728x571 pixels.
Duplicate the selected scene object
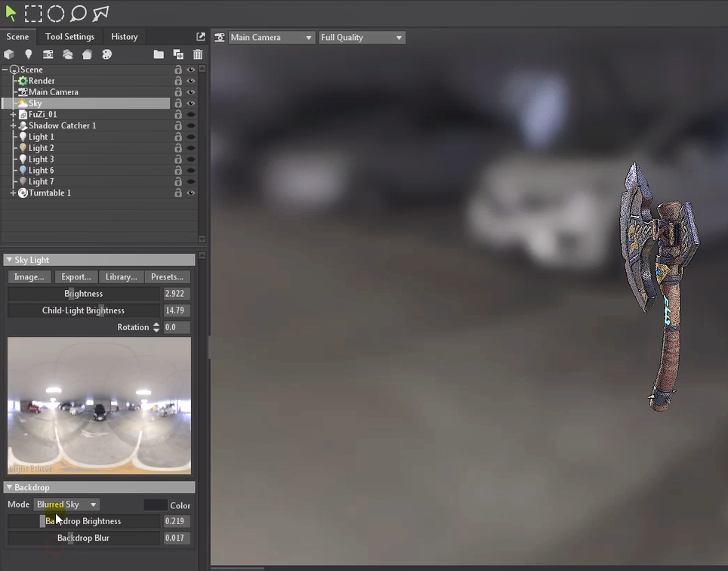[178, 54]
